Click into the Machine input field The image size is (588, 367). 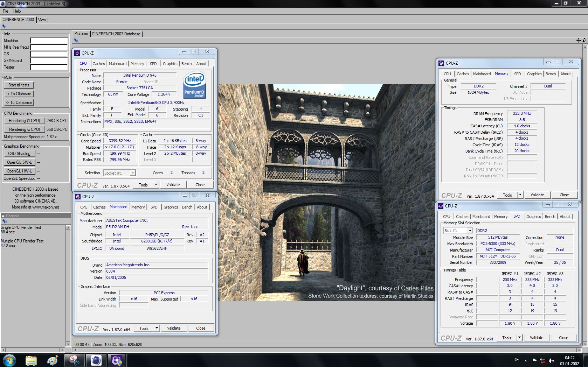coord(49,41)
